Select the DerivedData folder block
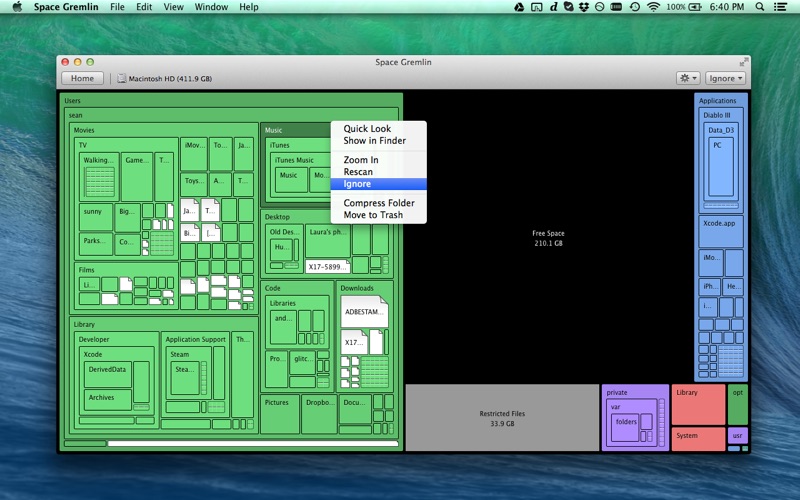The width and height of the screenshot is (800, 500). pos(107,374)
